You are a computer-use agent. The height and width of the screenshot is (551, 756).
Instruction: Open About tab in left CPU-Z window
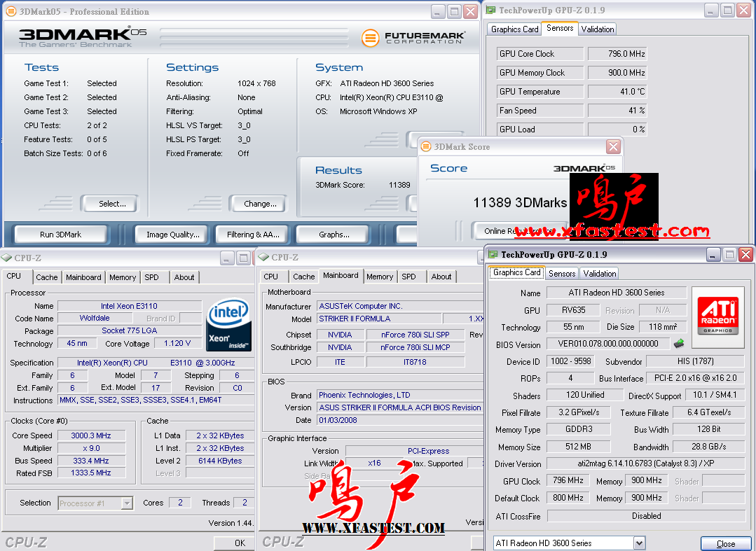[184, 277]
